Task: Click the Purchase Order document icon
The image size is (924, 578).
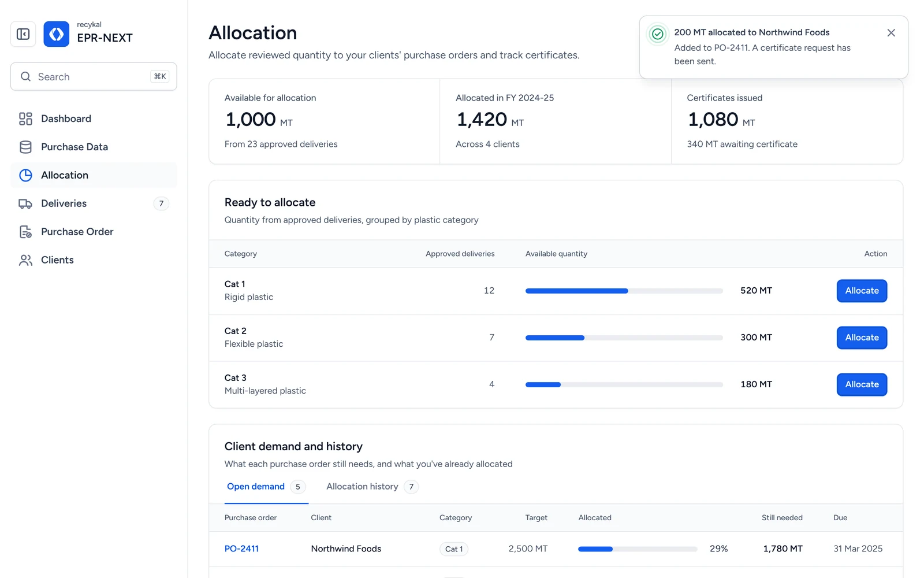Action: pos(25,232)
